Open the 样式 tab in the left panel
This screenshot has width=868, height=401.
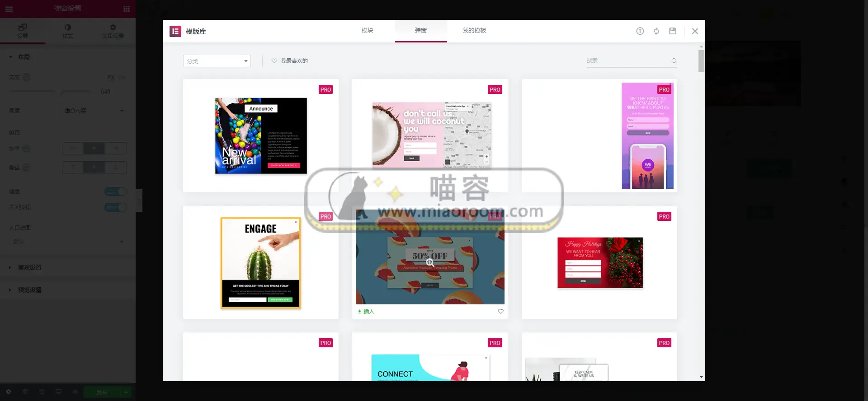pyautogui.click(x=68, y=31)
